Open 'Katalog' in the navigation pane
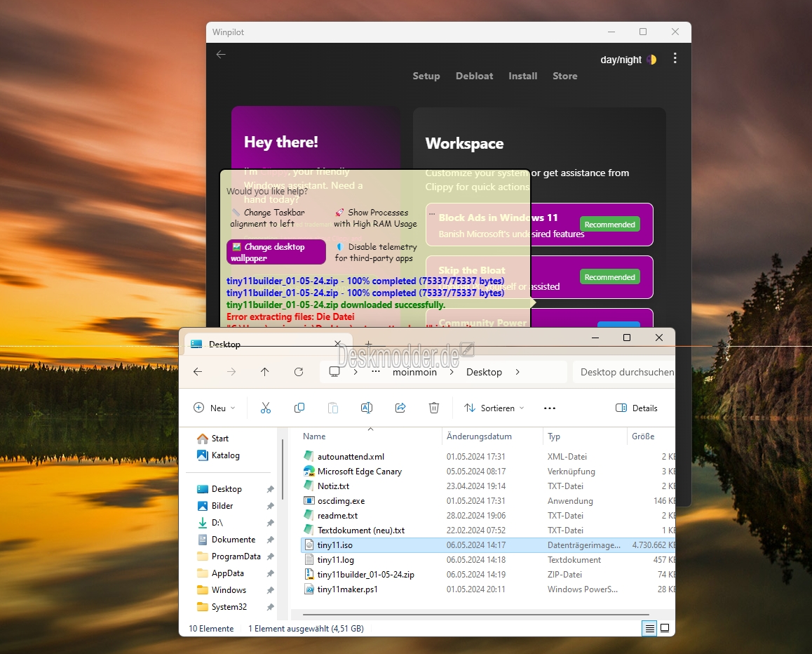 219,455
